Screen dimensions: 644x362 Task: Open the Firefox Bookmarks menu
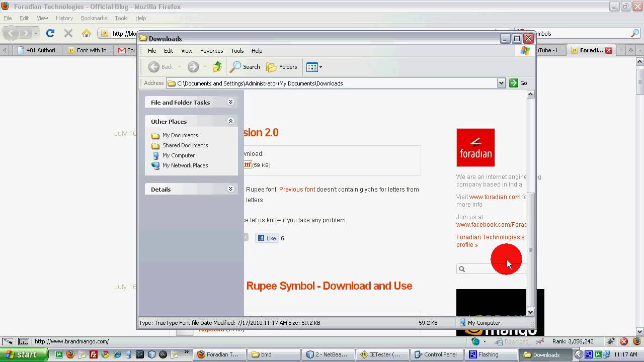pyautogui.click(x=94, y=18)
